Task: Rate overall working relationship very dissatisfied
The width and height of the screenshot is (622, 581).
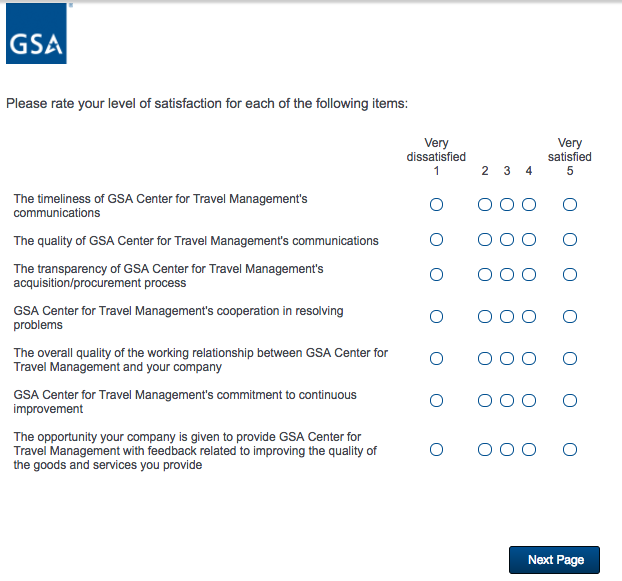Action: (436, 359)
